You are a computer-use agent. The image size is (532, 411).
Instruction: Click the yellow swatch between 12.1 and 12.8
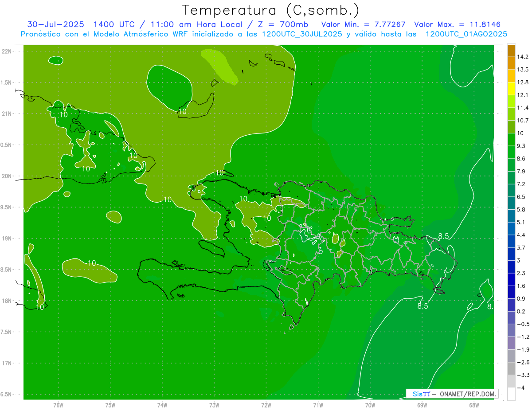[511, 89]
